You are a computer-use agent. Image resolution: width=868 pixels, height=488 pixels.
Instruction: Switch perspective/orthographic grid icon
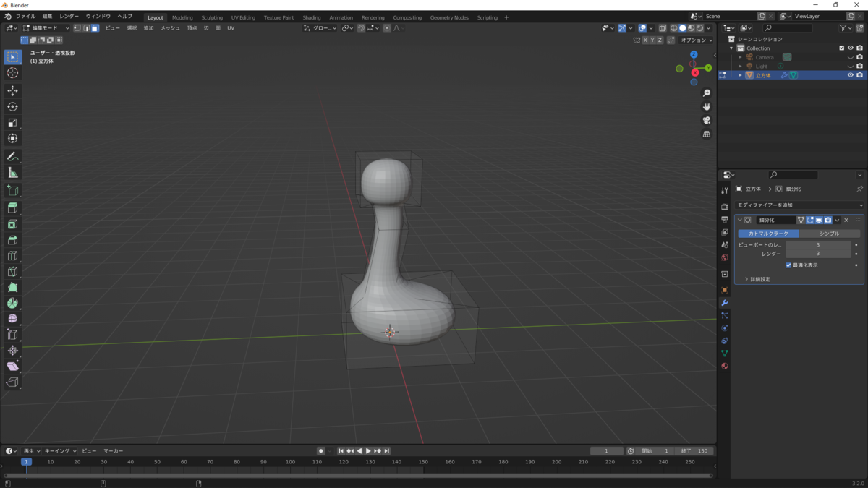tap(707, 134)
